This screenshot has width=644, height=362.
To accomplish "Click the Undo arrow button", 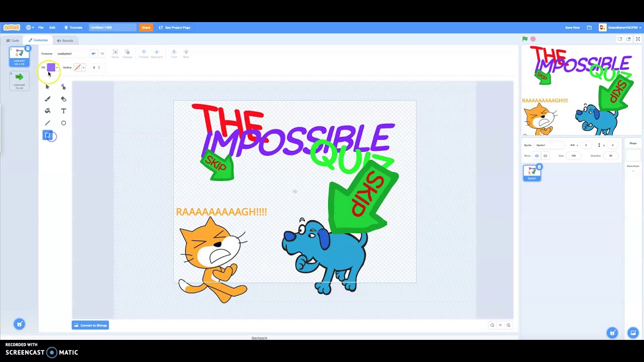I will [94, 53].
